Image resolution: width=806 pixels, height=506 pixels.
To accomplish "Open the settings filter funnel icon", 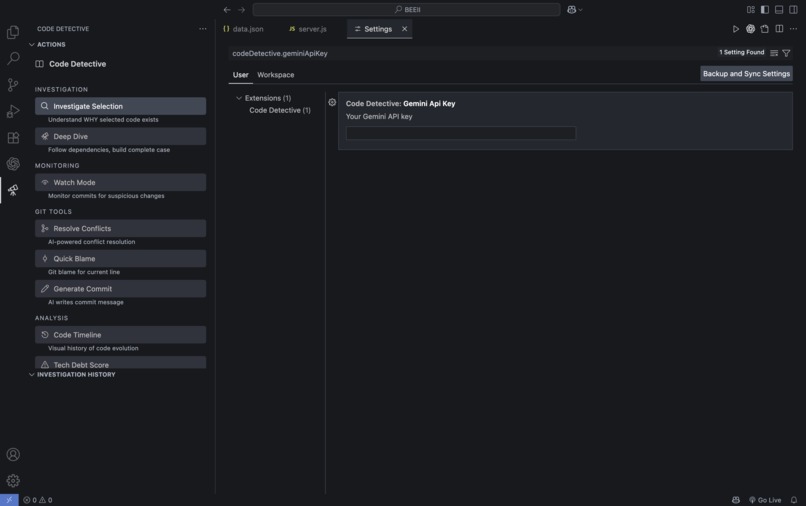I will (786, 53).
